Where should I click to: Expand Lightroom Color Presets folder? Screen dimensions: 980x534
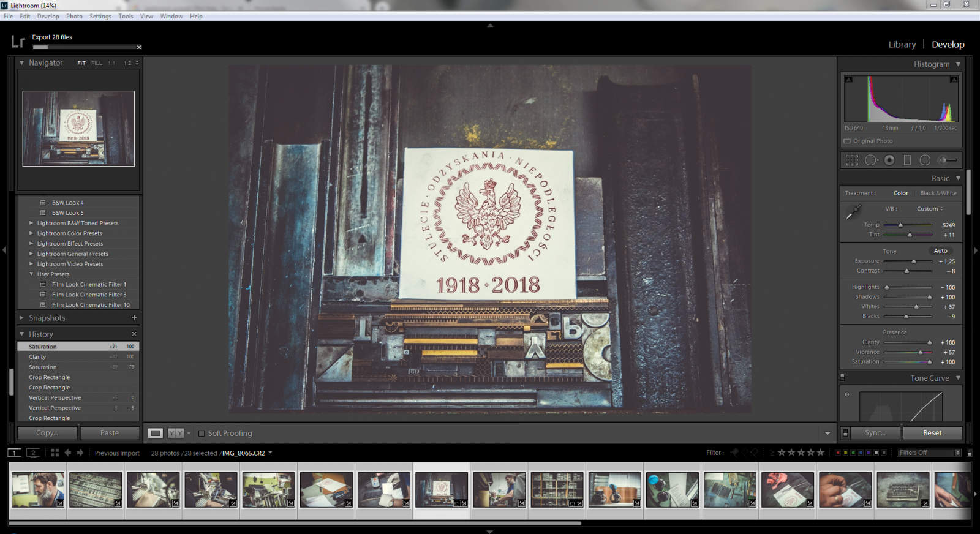31,233
